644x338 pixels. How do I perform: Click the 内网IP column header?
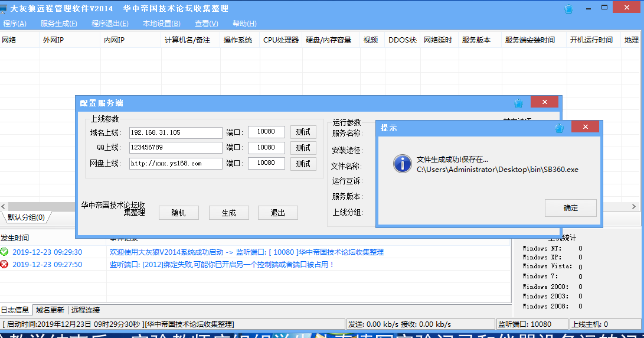pyautogui.click(x=130, y=40)
